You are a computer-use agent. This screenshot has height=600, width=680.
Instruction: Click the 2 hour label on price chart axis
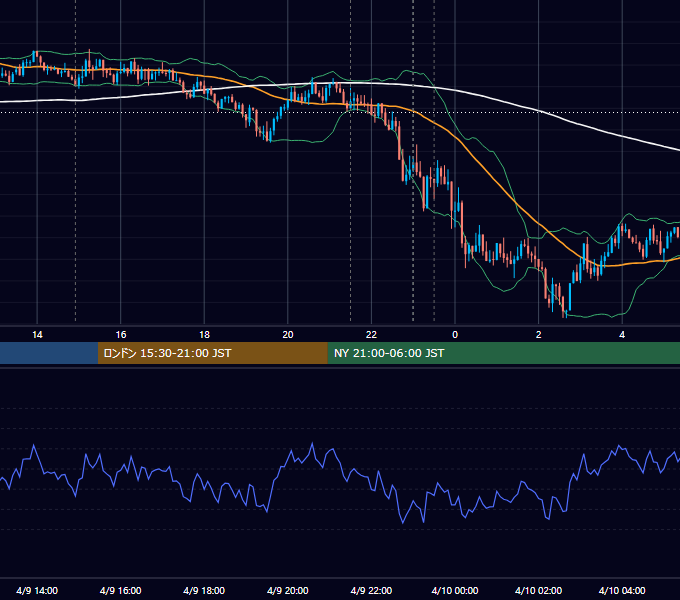538,335
